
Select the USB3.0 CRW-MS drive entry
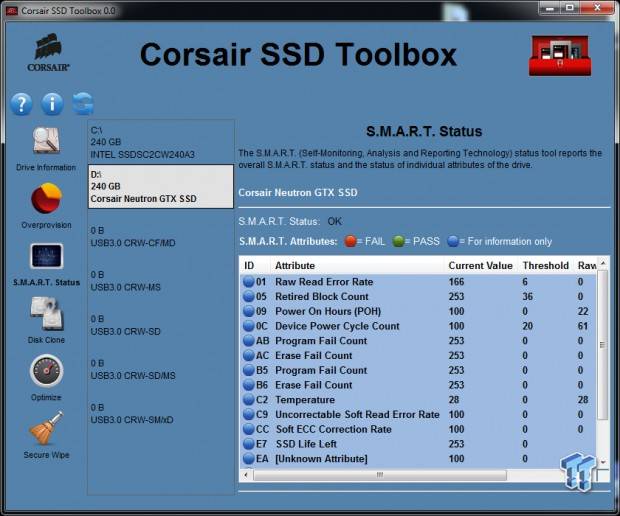161,281
